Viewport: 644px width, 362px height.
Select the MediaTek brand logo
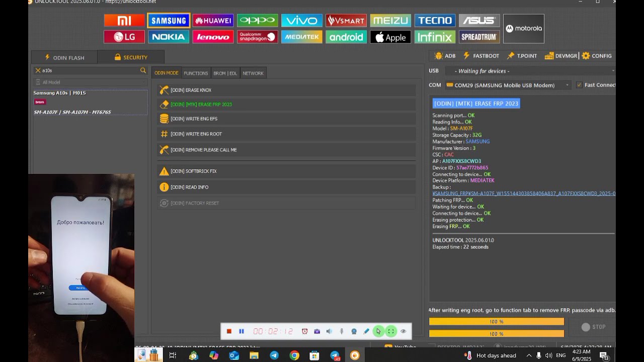302,37
